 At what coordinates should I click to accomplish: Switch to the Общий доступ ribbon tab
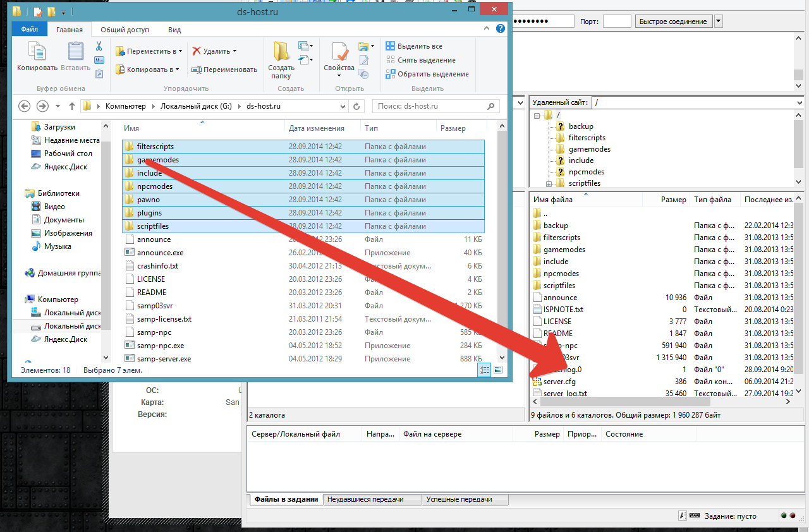coord(125,29)
